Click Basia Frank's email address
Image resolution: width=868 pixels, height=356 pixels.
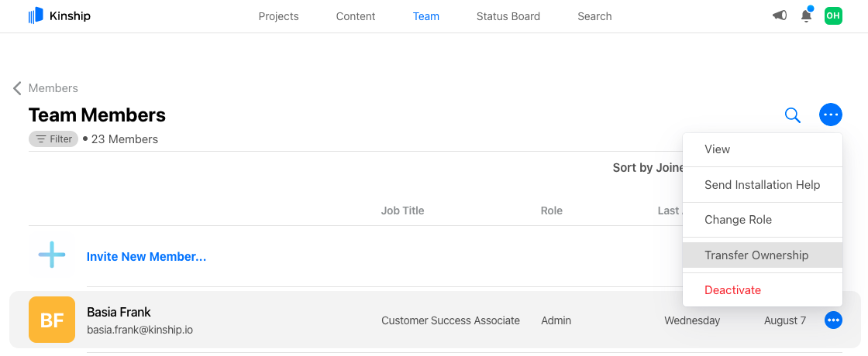tap(139, 330)
